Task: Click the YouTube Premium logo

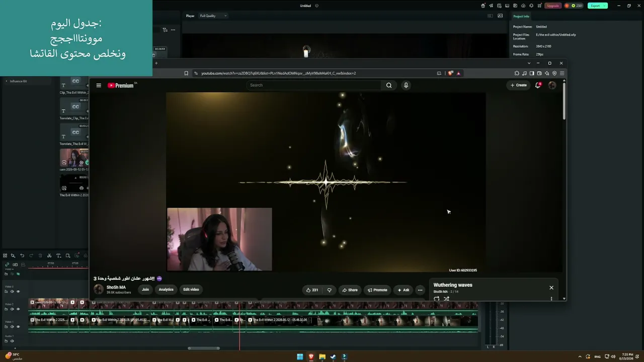Action: (122, 85)
